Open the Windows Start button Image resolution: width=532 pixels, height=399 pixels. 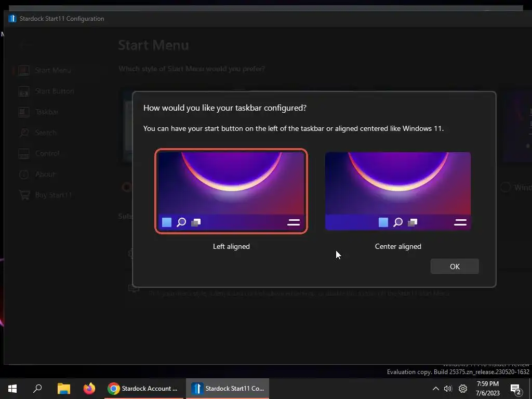coord(12,388)
